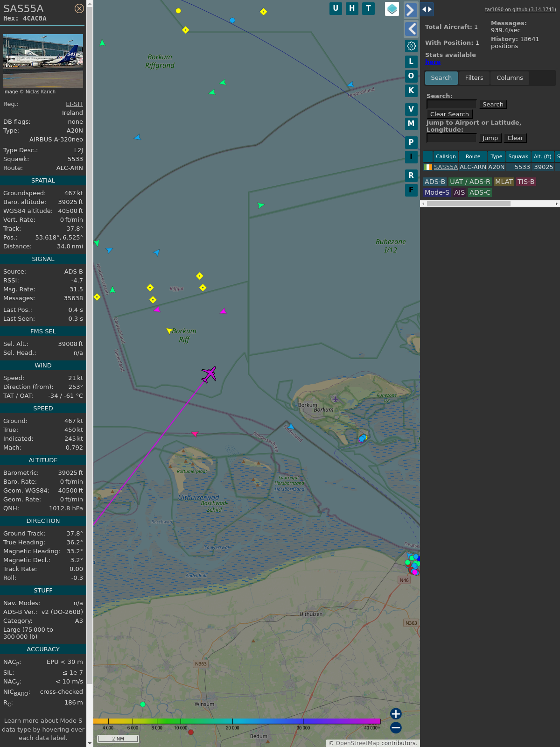Switch to the Search tab
The image size is (560, 747).
(x=441, y=78)
